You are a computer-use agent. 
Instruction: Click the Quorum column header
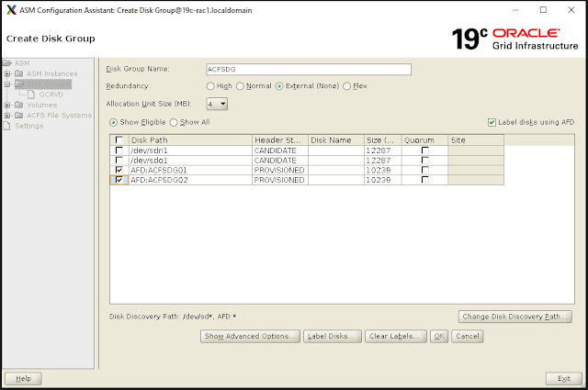[424, 140]
